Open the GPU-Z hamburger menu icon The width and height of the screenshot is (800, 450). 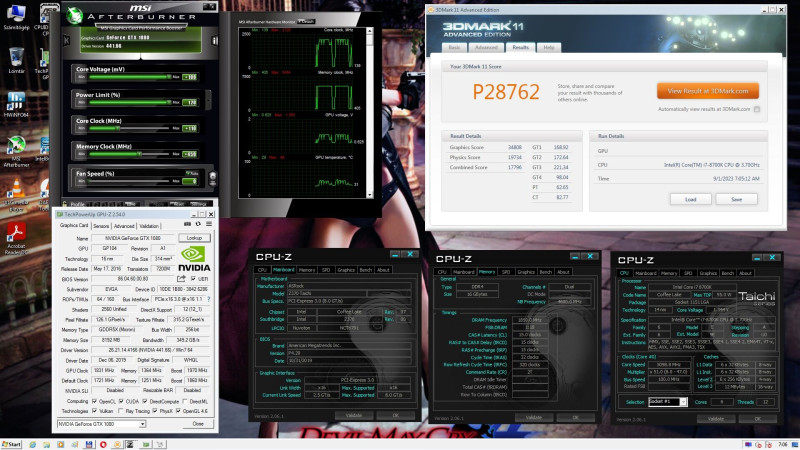tap(209, 224)
